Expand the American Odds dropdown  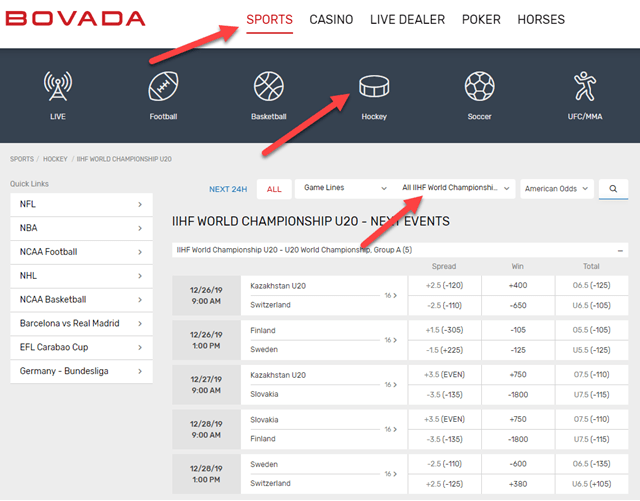[x=556, y=188]
